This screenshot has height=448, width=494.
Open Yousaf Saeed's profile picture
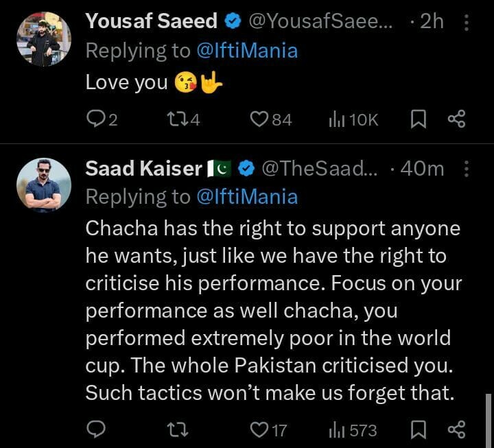[x=43, y=39]
